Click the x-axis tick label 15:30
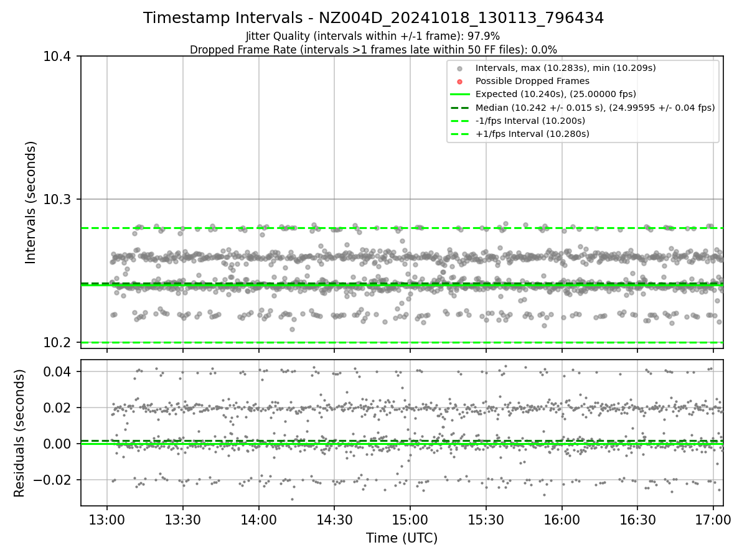 [486, 519]
